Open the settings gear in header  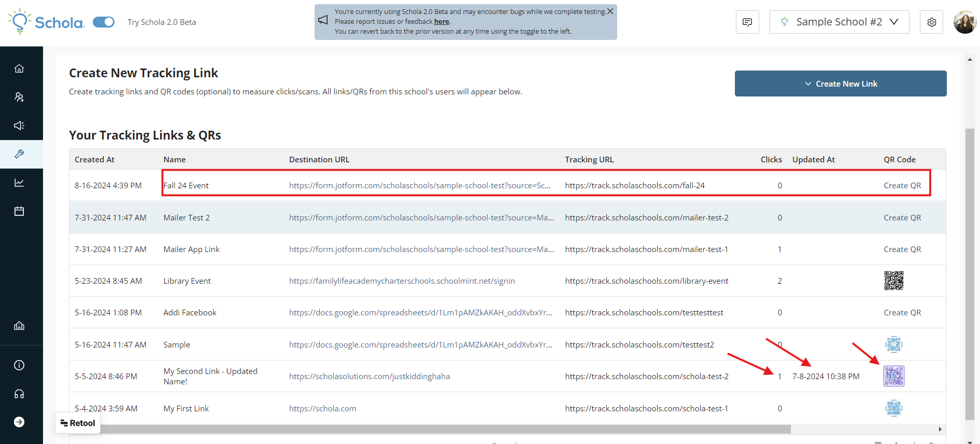931,22
